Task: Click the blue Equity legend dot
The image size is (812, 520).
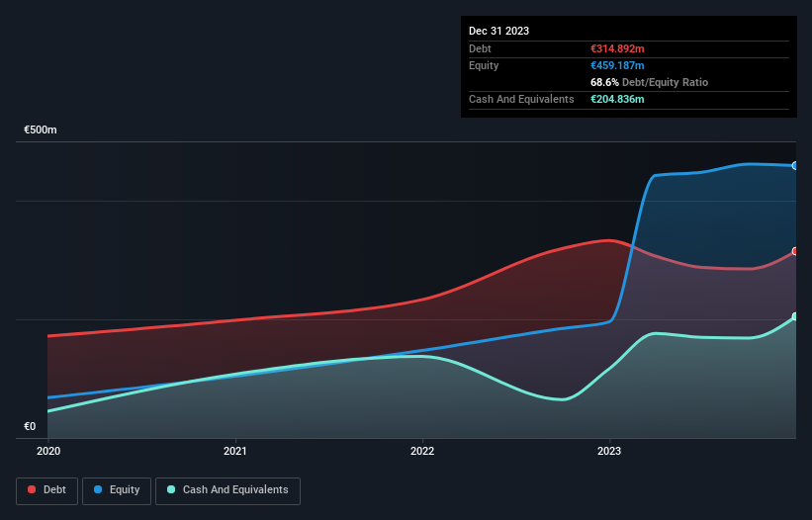Action: [x=98, y=489]
